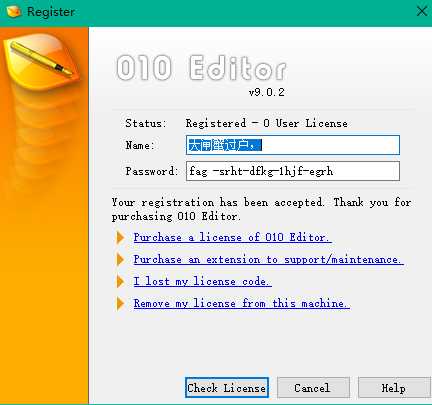Click orange arrow beside Purchase an extension
Viewport: 432px width, 405px height.
click(120, 259)
